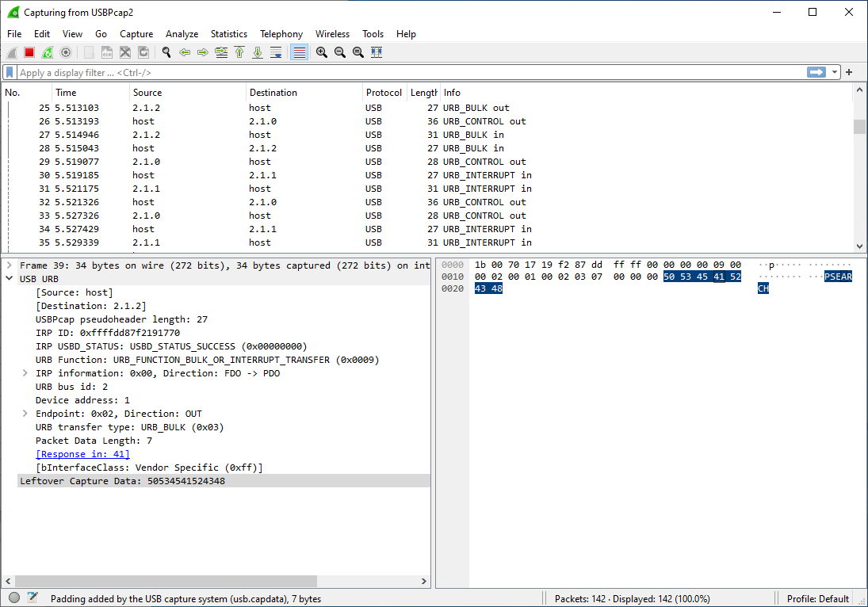
Task: Open the find packet tool
Action: point(166,52)
